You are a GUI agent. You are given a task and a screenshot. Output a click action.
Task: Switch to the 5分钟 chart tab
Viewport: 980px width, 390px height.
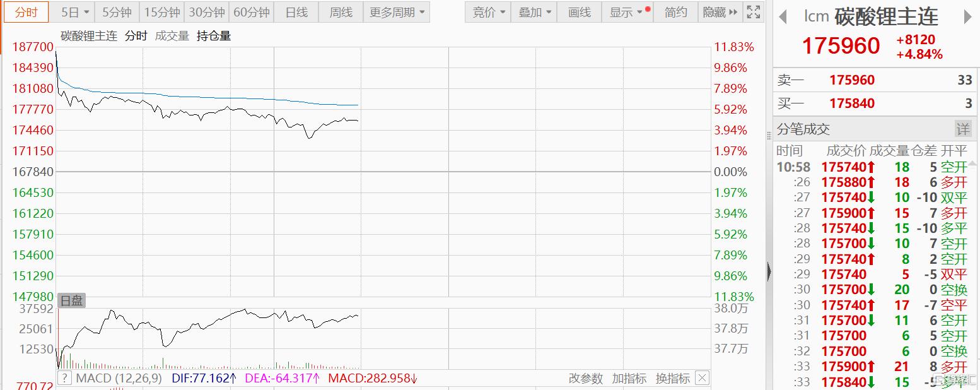pyautogui.click(x=117, y=12)
